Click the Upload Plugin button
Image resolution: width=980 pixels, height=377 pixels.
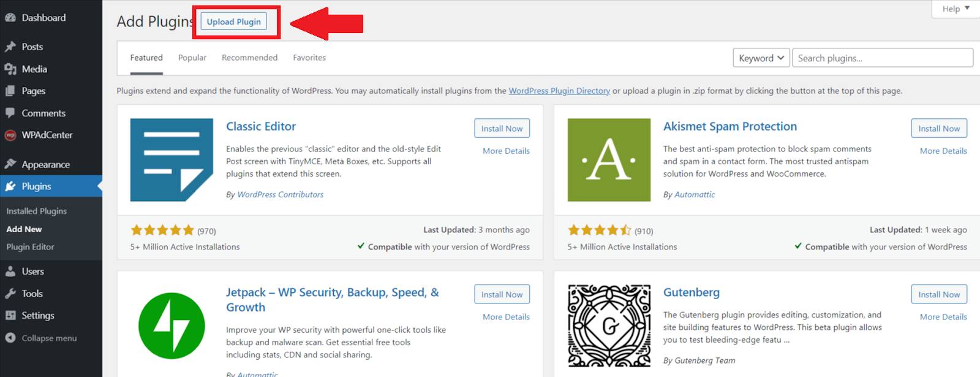point(233,21)
